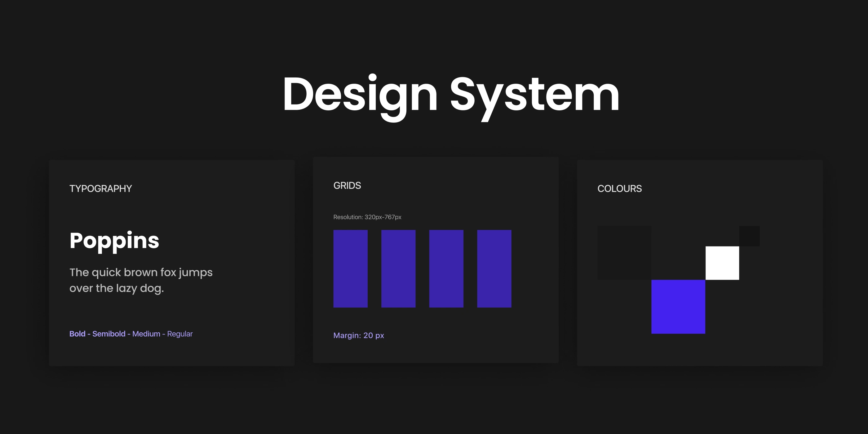Select the third purple grid column
Screen dimensions: 868x434
[x=446, y=268]
